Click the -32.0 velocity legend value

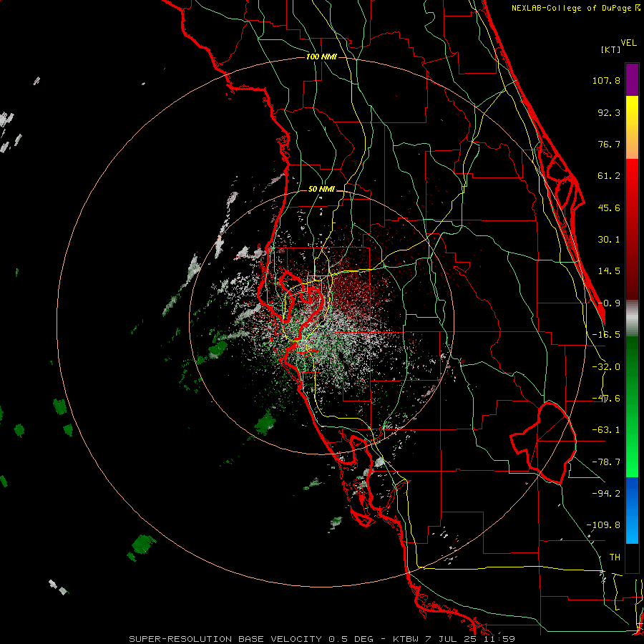click(x=606, y=367)
